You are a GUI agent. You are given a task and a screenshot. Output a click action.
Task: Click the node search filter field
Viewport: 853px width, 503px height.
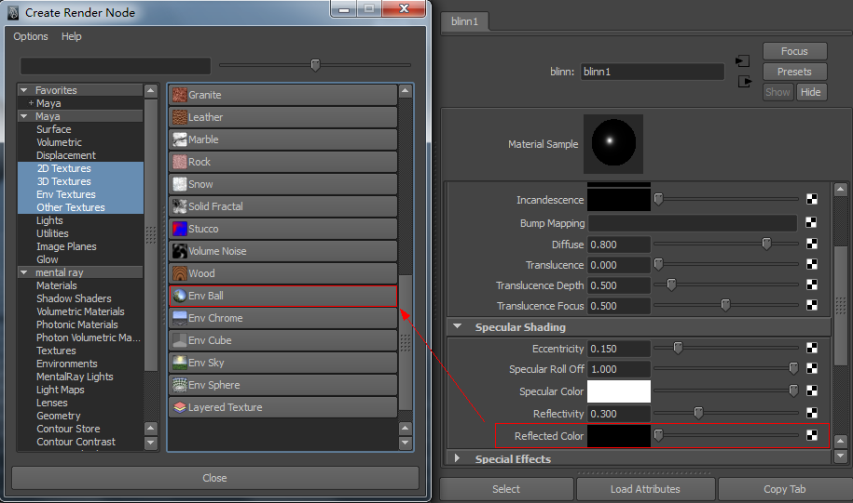115,66
